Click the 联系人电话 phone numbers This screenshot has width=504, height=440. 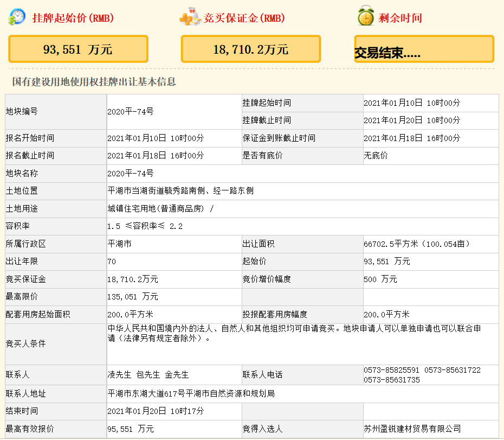coord(422,374)
